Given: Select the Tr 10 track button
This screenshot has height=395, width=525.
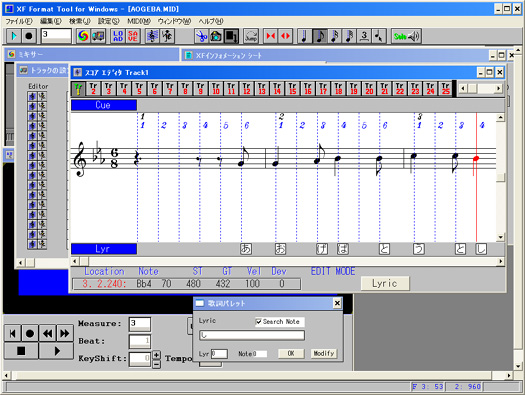Looking at the screenshot, I should [216, 89].
